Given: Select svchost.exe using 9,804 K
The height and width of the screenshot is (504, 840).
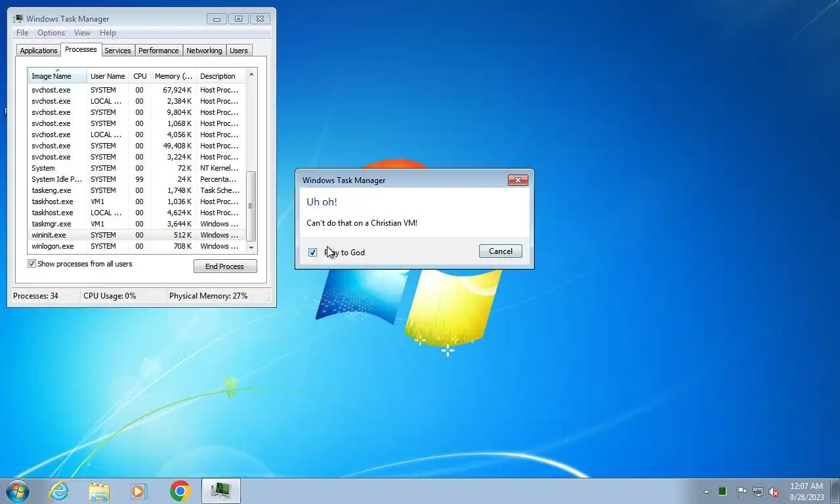Looking at the screenshot, I should tap(136, 112).
